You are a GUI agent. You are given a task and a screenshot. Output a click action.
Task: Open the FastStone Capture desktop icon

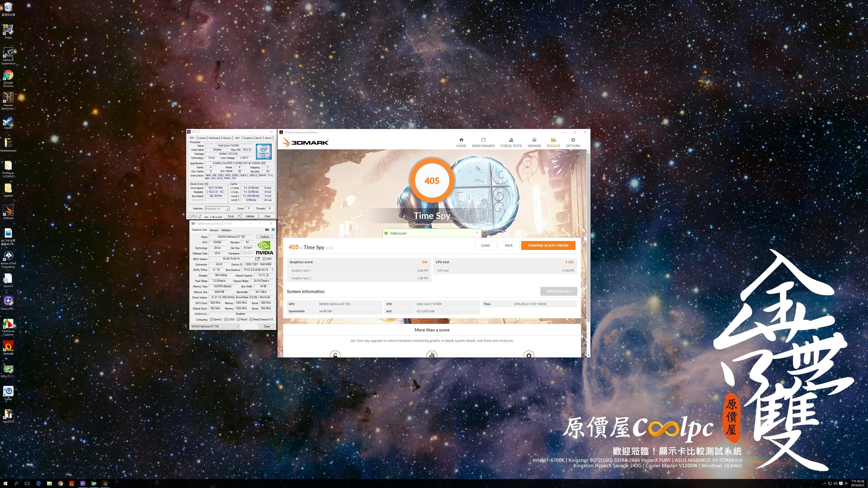click(8, 327)
